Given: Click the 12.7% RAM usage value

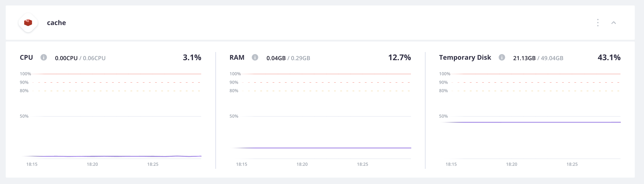Looking at the screenshot, I should pos(399,58).
